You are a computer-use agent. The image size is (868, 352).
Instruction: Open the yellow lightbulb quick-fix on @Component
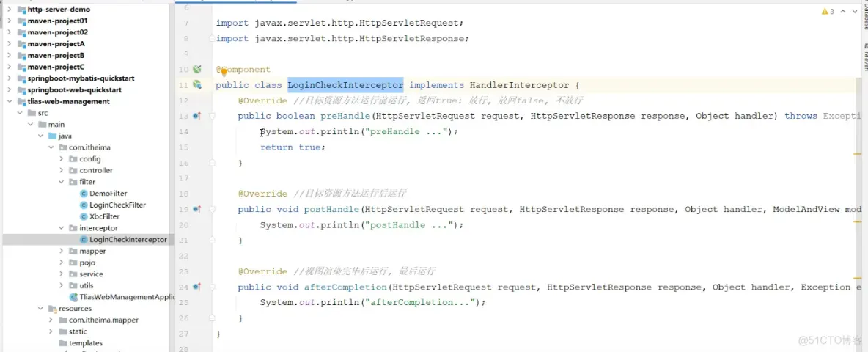pos(224,71)
